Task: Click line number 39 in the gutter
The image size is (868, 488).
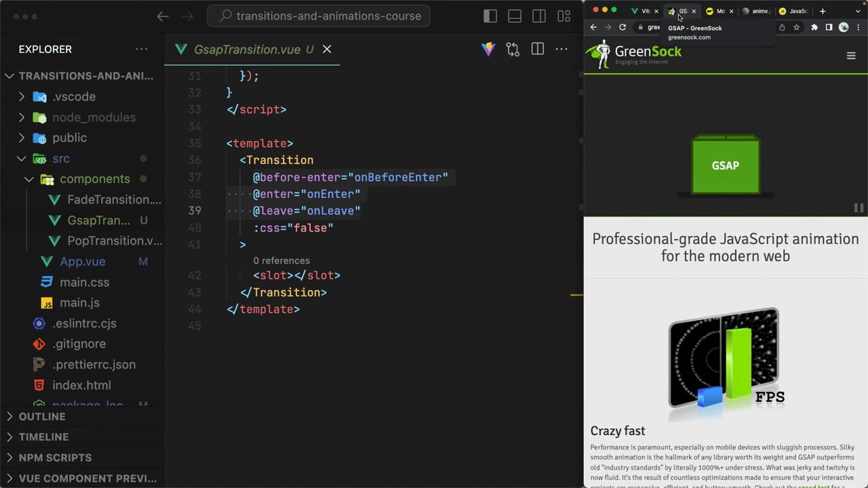Action: coord(195,211)
